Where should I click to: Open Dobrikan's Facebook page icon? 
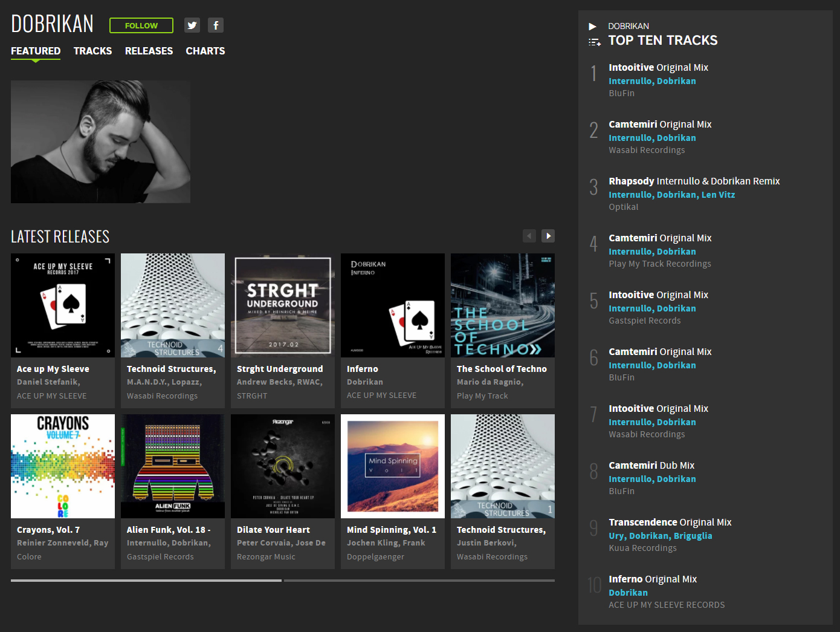pos(216,25)
